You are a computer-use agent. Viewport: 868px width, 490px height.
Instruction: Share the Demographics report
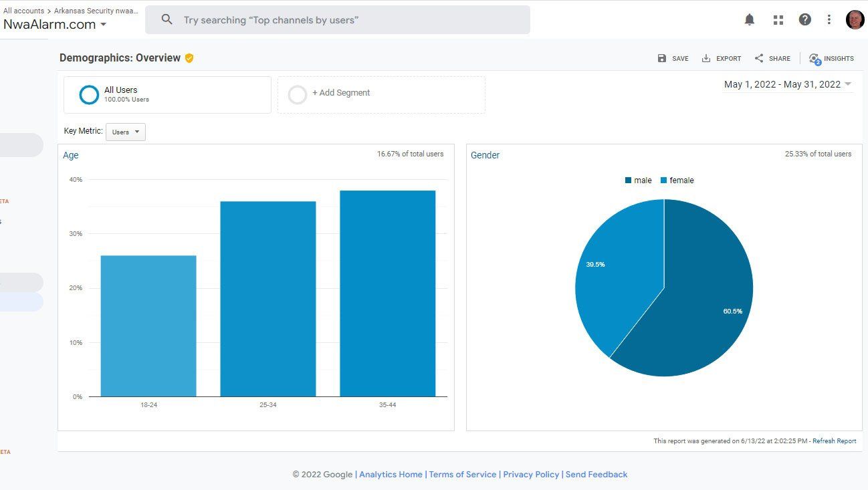pos(772,58)
